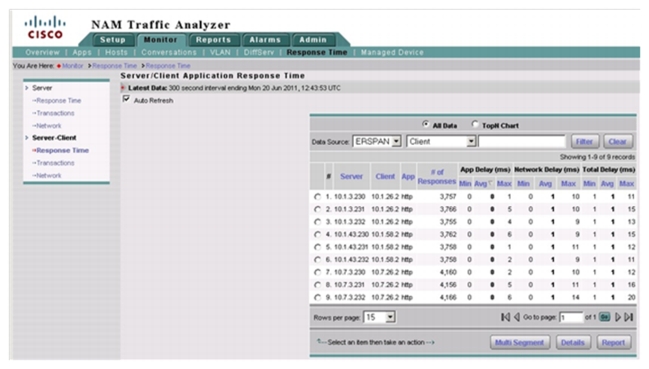This screenshot has height=369, width=649.
Task: Select the TopN Chart radio button
Action: (475, 124)
